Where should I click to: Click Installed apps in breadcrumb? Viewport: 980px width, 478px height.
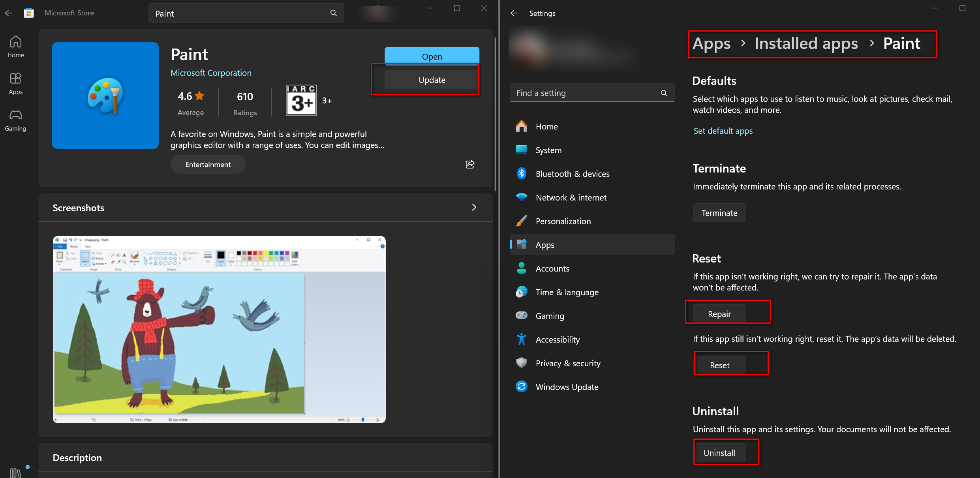(x=806, y=43)
